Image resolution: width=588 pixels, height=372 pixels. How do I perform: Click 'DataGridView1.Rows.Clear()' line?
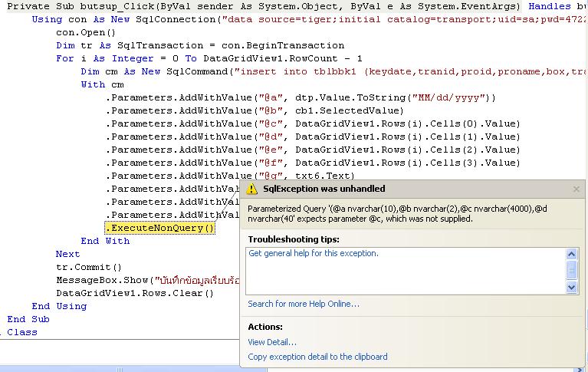[x=135, y=293]
